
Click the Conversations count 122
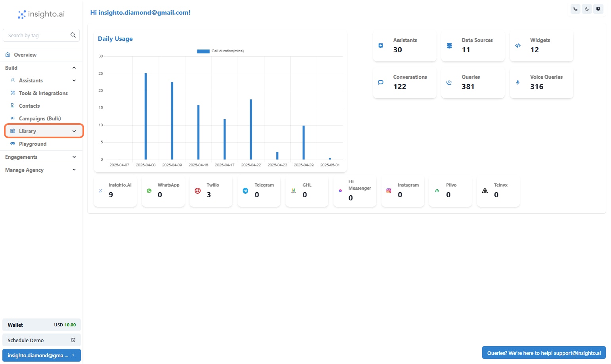tap(400, 87)
